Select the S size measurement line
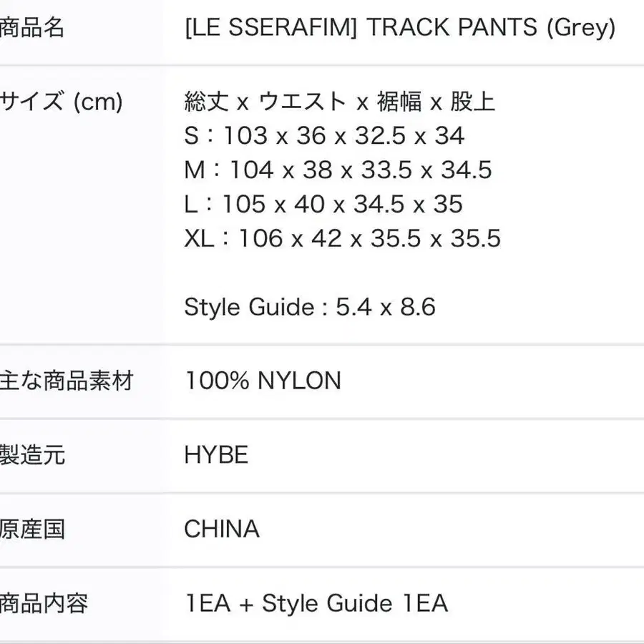Screen dimensions: 644x644 click(324, 136)
